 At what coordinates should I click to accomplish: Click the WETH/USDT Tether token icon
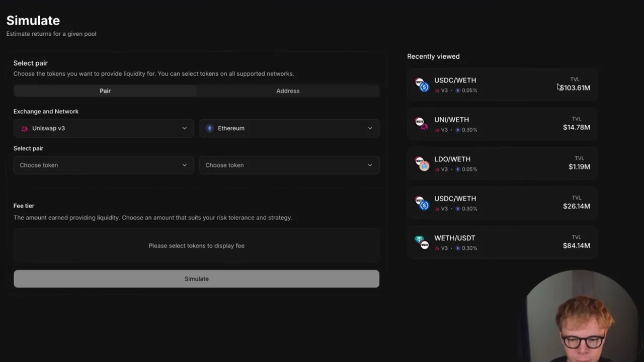(419, 240)
